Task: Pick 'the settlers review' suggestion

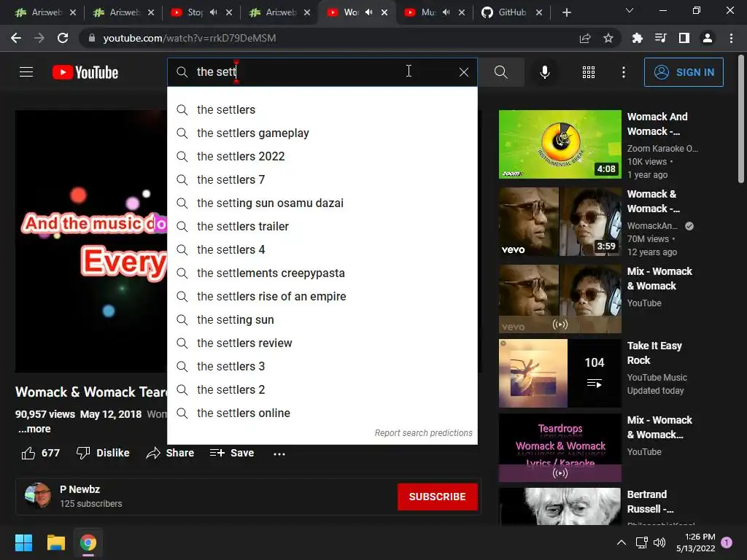Action: tap(322, 343)
